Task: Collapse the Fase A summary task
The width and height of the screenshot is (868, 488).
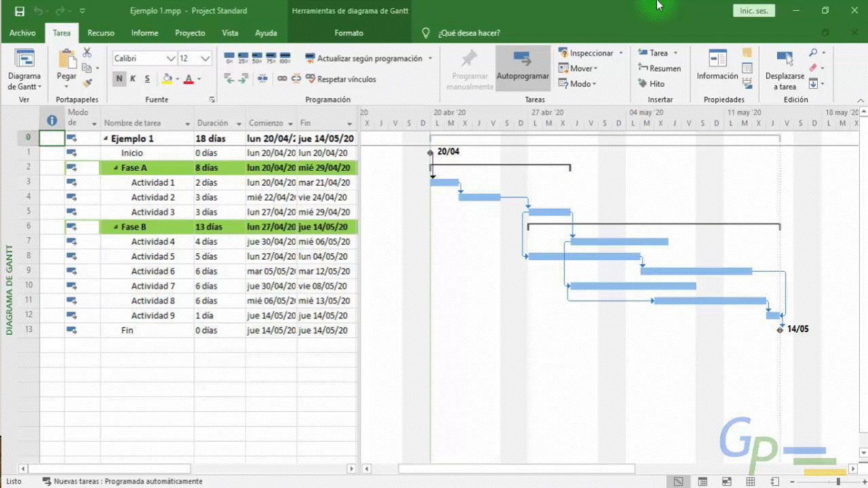Action: point(116,168)
